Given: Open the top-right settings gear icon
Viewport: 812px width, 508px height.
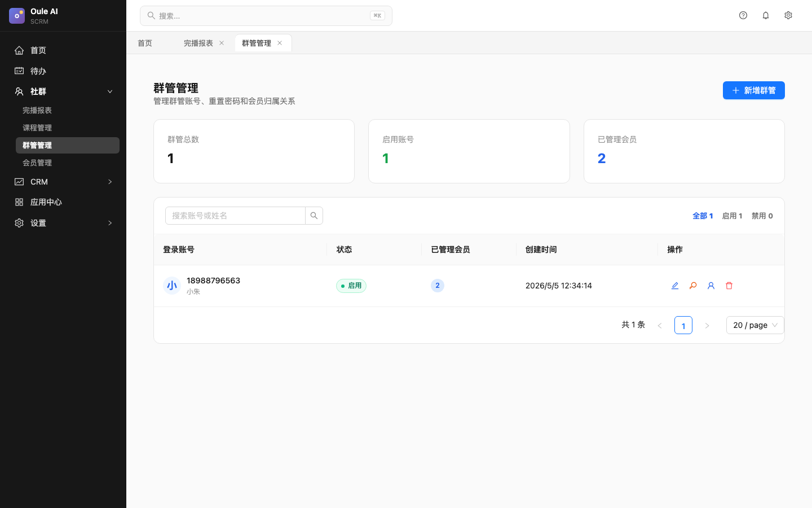Looking at the screenshot, I should 788,15.
